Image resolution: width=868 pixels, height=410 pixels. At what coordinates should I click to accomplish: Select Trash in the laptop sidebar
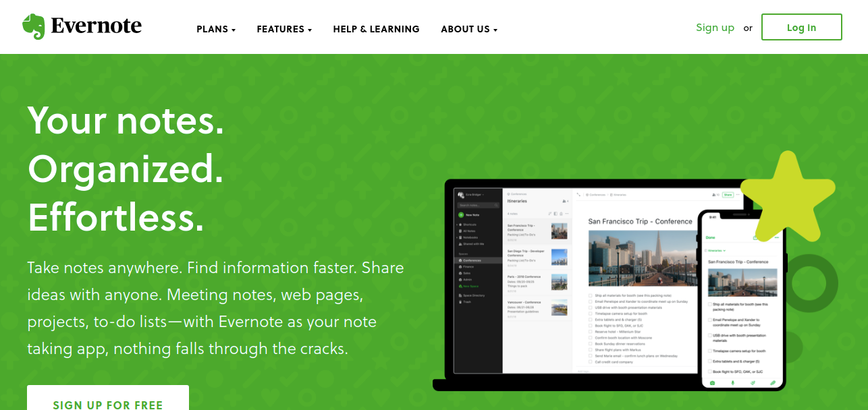tap(467, 301)
